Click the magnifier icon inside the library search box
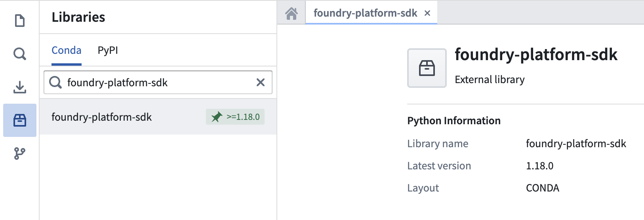Screen dimensions: 644x220 (x=55, y=82)
